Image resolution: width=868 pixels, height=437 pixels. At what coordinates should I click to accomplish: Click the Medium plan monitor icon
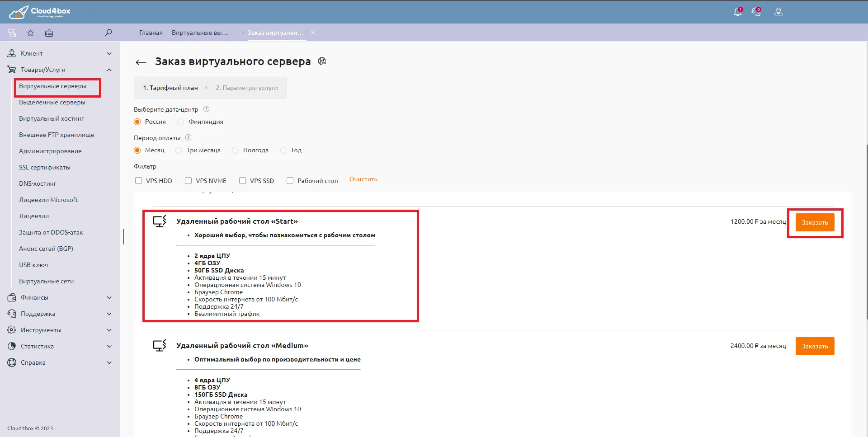point(160,345)
